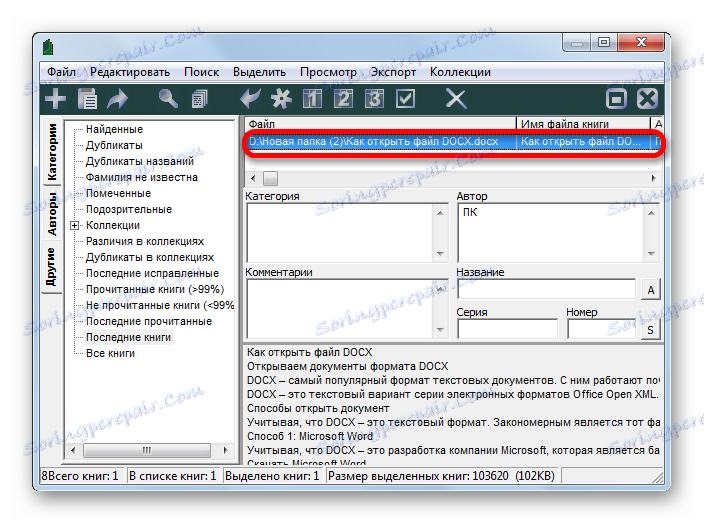Click the asterisk mark toolbar icon
Screen dimensions: 704x524
pyautogui.click(x=282, y=99)
